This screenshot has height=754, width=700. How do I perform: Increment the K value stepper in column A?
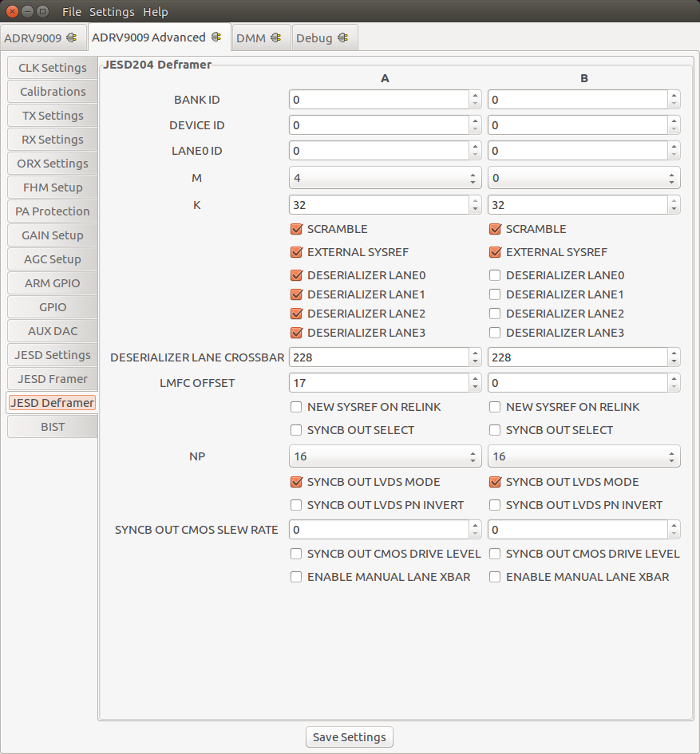(476, 201)
